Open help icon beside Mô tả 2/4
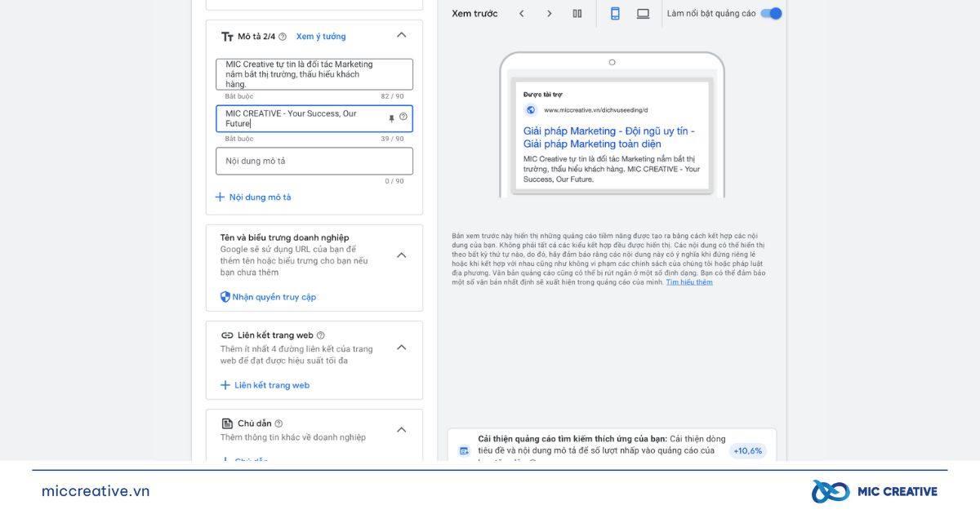Image resolution: width=980 pixels, height=514 pixels. [283, 37]
